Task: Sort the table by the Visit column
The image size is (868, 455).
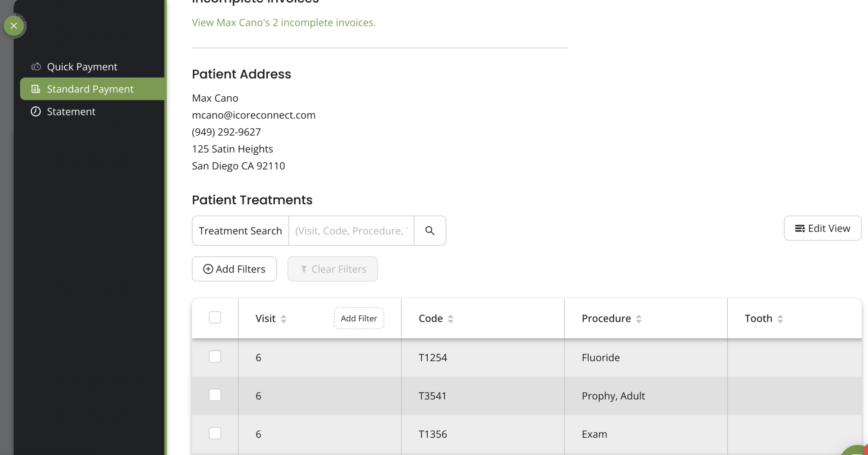Action: [284, 318]
